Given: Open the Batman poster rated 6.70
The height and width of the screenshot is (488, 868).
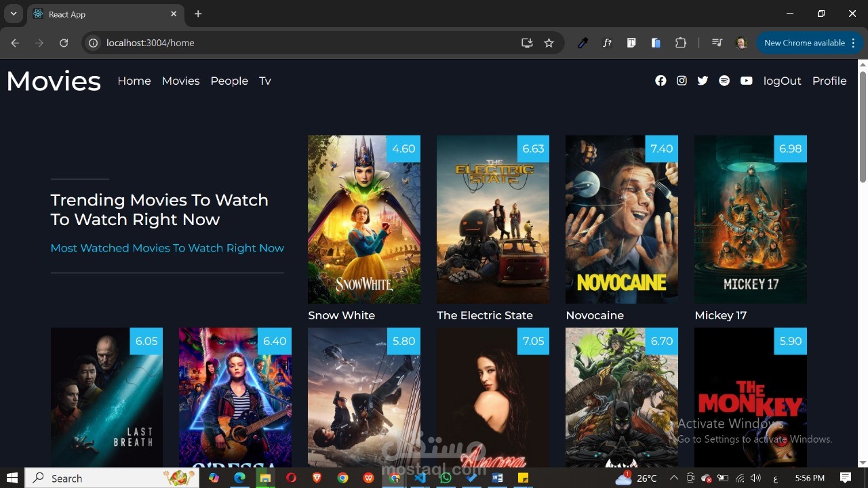Looking at the screenshot, I should 622,397.
